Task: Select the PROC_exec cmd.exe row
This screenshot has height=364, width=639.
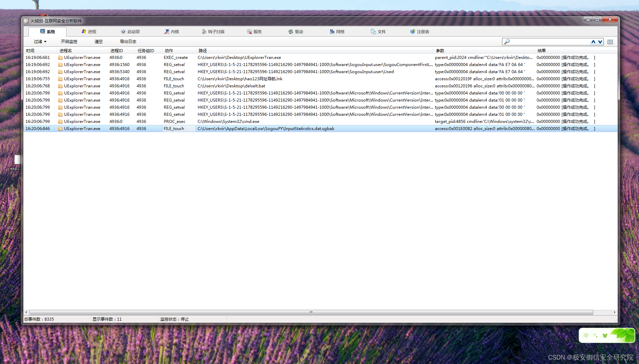Action: pos(320,122)
